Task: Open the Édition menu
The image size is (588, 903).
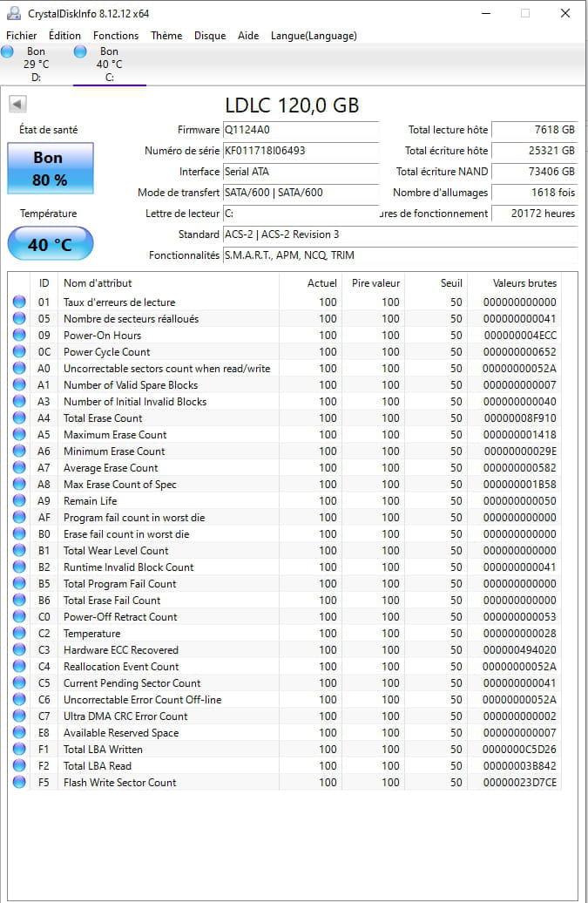Action: click(64, 36)
